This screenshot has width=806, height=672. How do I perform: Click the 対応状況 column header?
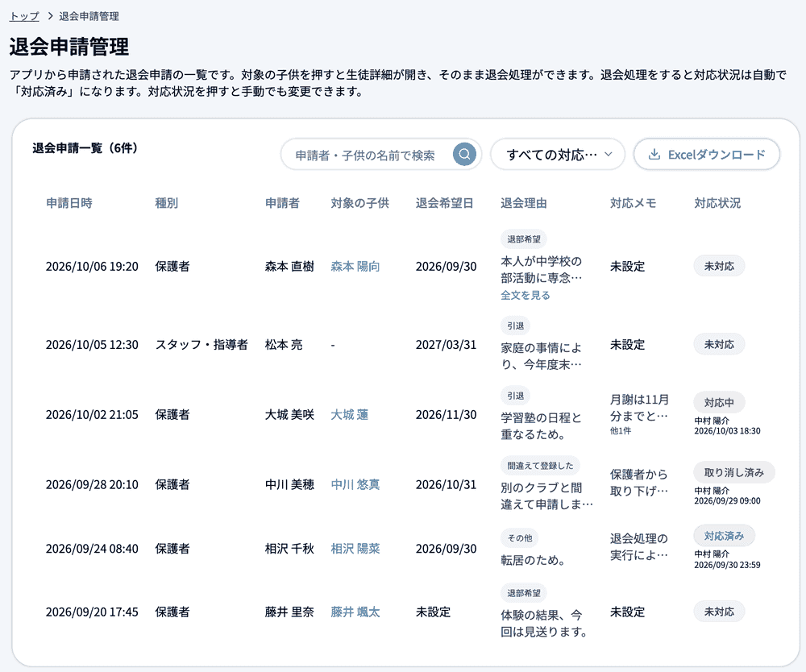point(717,203)
